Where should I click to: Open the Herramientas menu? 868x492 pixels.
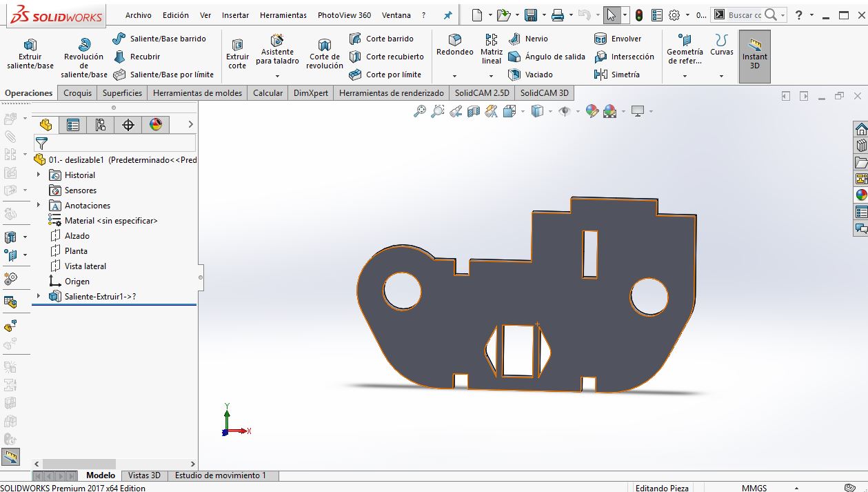click(283, 15)
